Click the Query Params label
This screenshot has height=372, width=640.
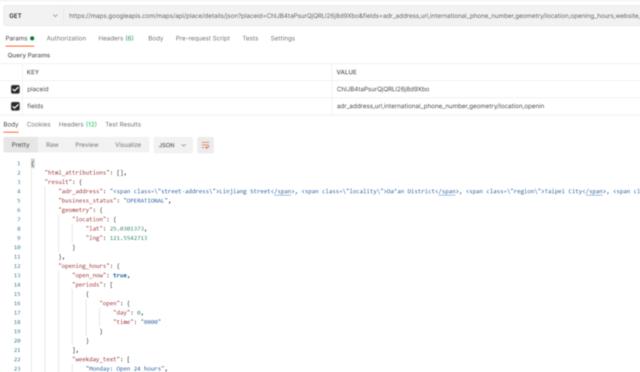[x=29, y=55]
